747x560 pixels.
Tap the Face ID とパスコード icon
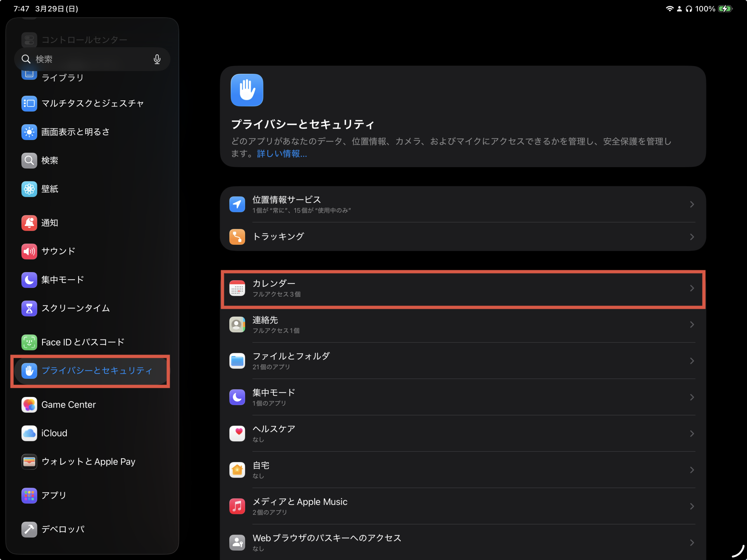click(x=29, y=342)
